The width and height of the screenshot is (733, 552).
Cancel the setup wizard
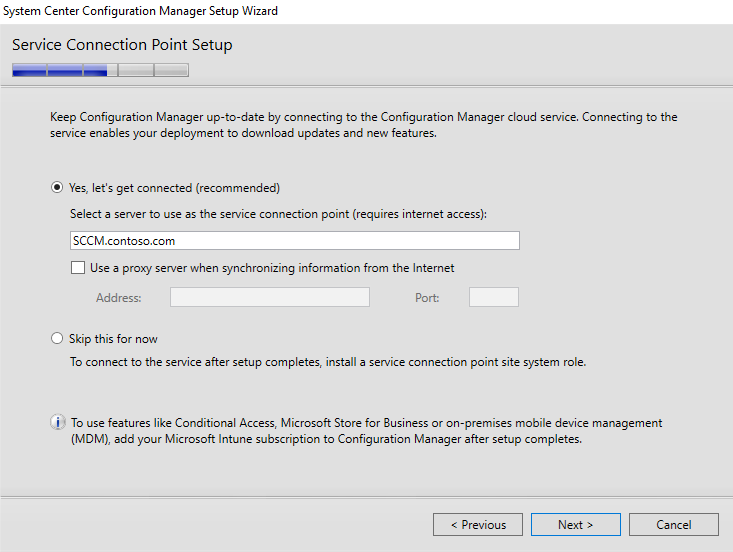coord(674,524)
